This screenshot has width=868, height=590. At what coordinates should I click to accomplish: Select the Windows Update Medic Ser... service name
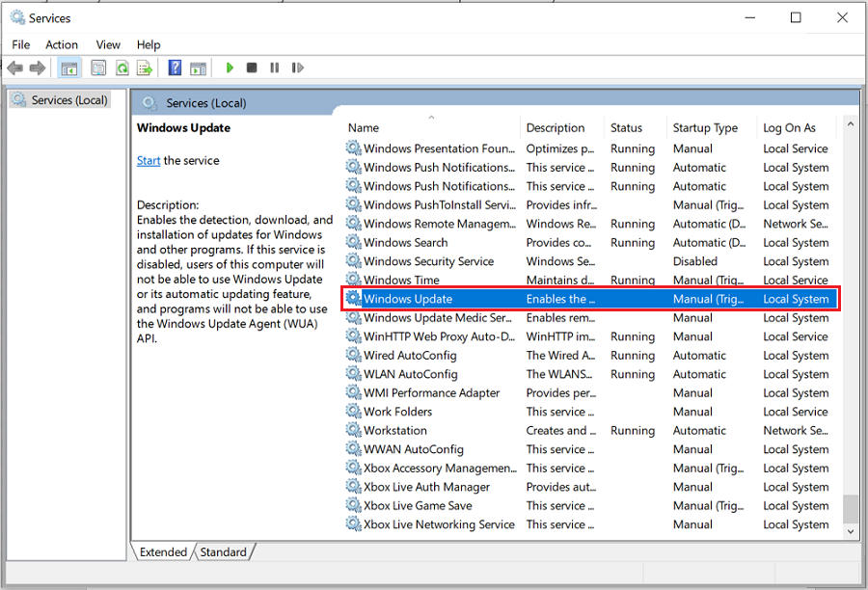click(x=437, y=318)
